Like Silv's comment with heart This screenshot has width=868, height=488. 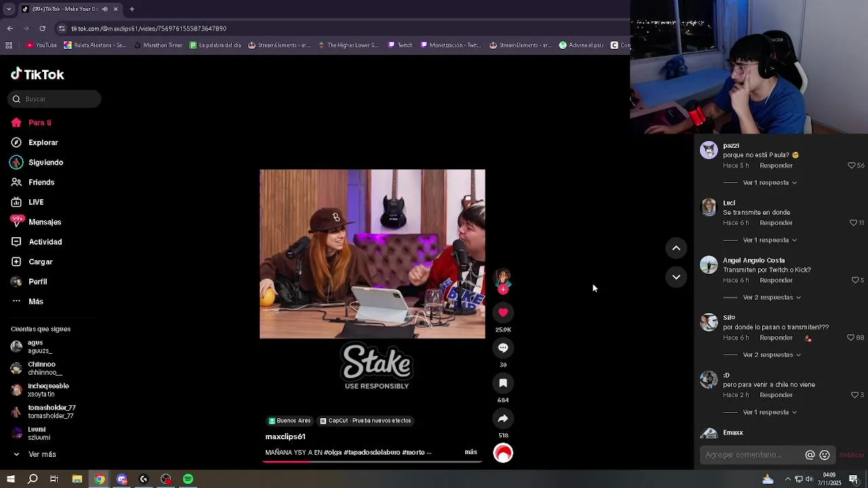click(x=850, y=338)
